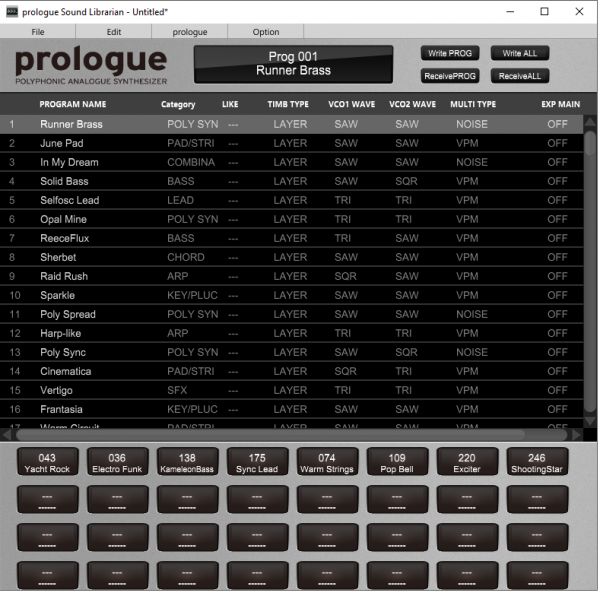Screen dimensions: 600x593
Task: Click the horizontal scroll left arrow
Action: coord(7,435)
